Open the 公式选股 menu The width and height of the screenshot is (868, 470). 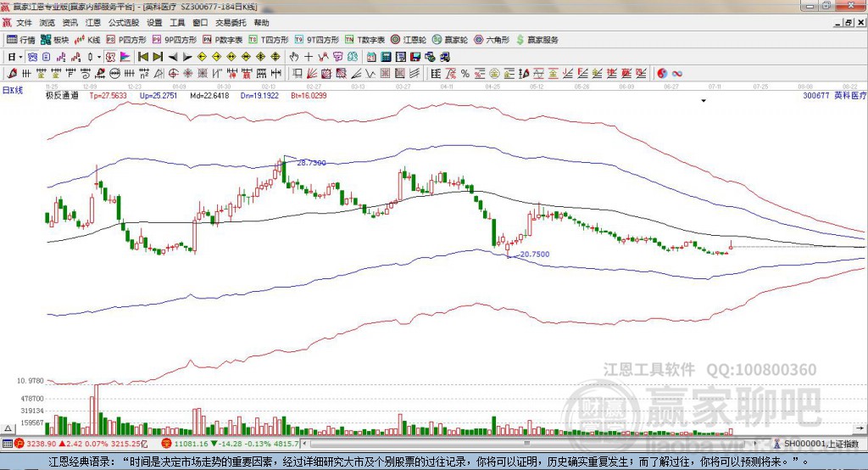124,23
